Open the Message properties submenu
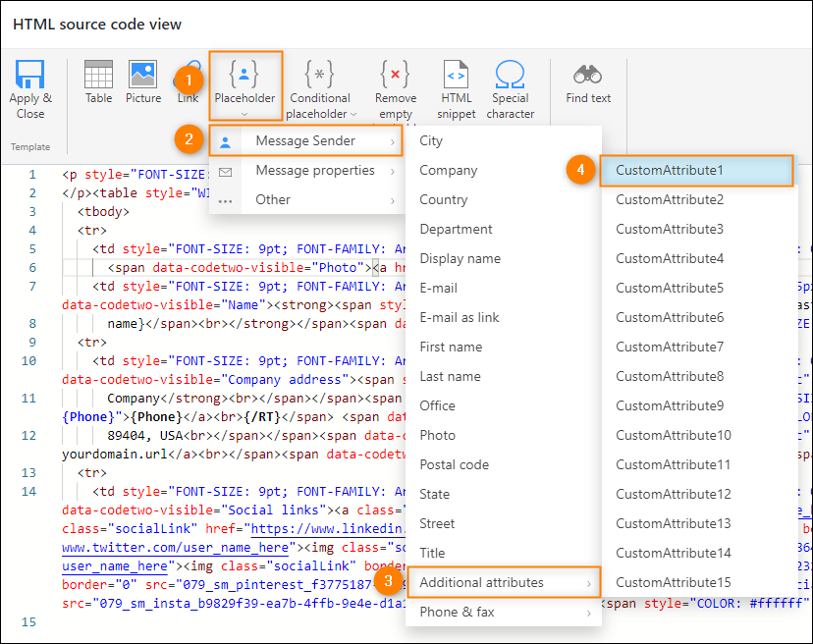This screenshot has width=813, height=644. [306, 170]
